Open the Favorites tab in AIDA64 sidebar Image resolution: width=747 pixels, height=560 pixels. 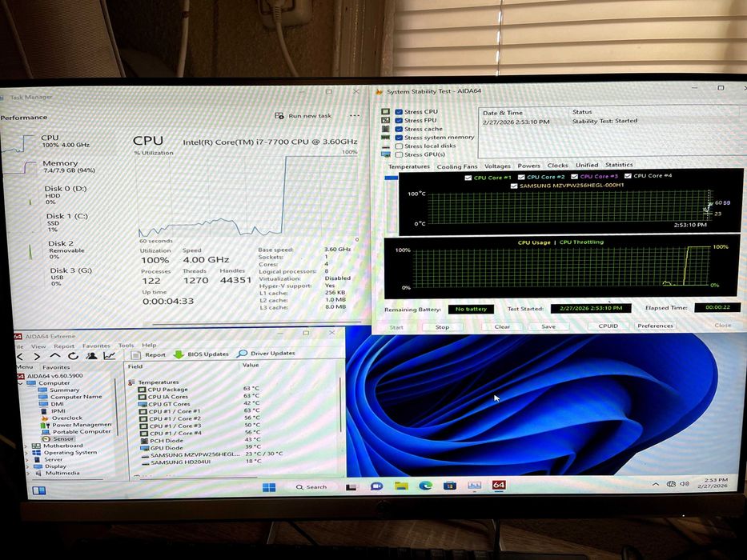[x=56, y=367]
